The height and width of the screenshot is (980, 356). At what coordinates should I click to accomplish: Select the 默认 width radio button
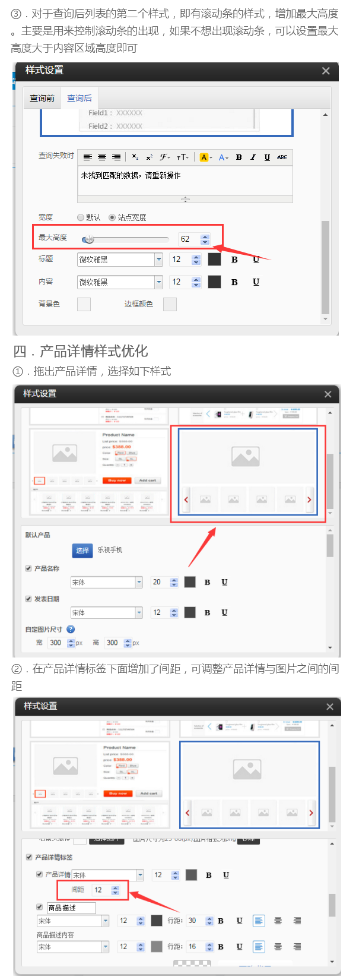click(x=81, y=217)
